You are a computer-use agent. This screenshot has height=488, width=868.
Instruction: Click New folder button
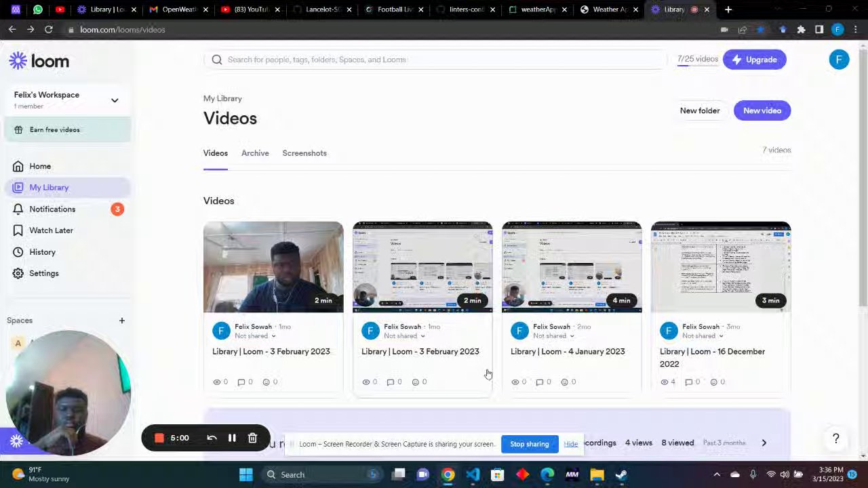coord(700,110)
